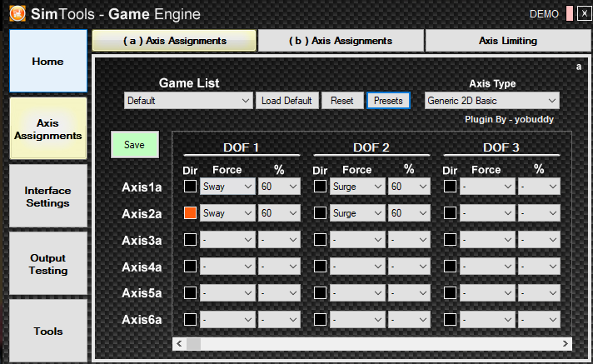Open Axis1a DOF 3 percent dropdown
This screenshot has height=364, width=593.
point(539,186)
